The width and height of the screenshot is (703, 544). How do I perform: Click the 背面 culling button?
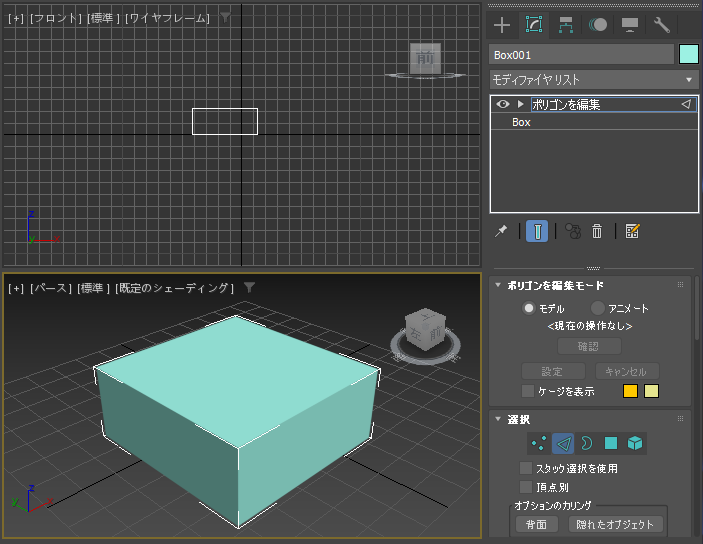click(537, 524)
